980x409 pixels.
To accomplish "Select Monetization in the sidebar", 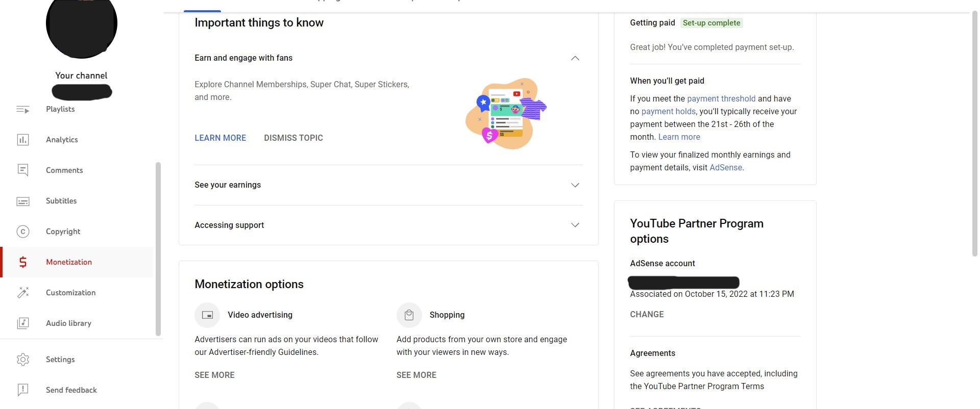I will point(77,262).
